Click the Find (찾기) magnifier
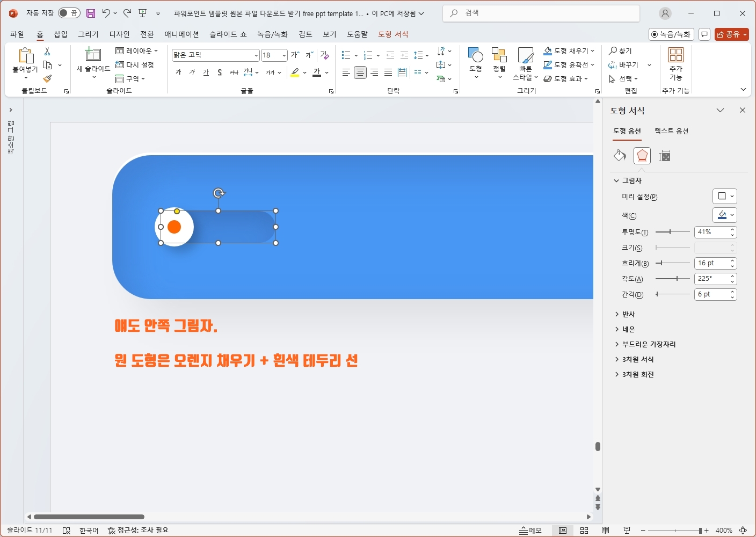 621,51
